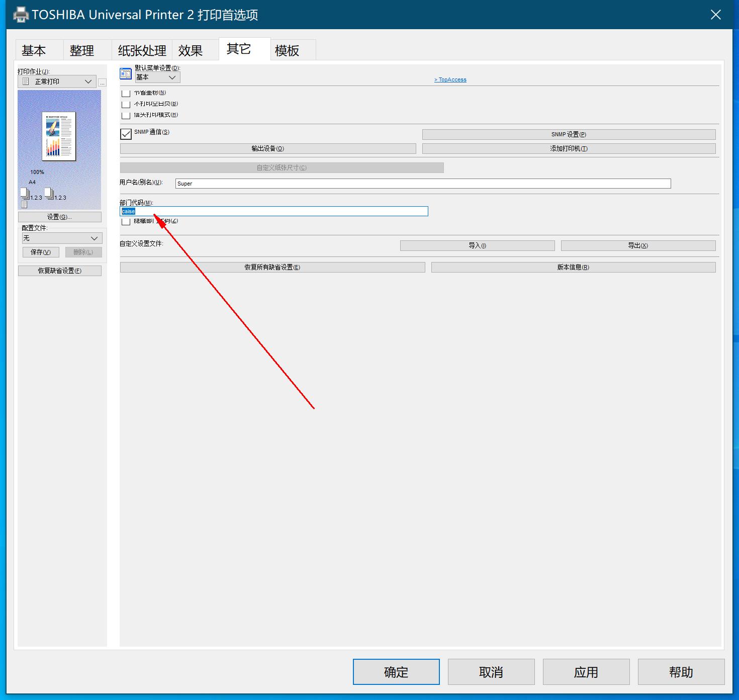739x700 pixels.
Task: Expand the 默认菜单设置 dropdown set to 基本
Action: click(x=157, y=77)
